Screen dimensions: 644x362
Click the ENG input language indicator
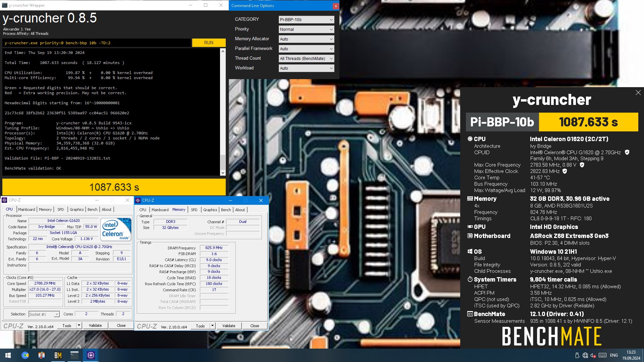click(614, 355)
